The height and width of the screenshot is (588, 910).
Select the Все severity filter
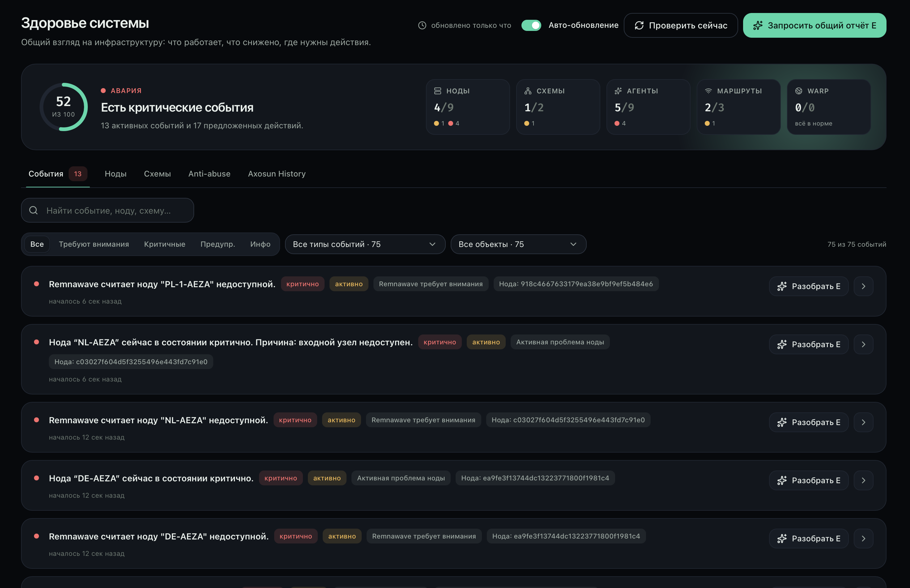37,244
